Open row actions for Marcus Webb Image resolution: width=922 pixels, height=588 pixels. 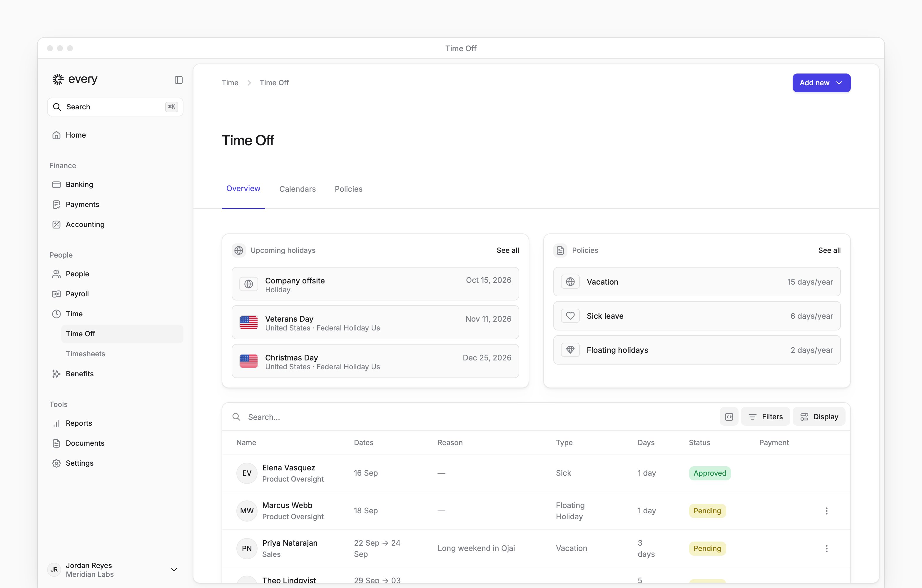coord(826,511)
